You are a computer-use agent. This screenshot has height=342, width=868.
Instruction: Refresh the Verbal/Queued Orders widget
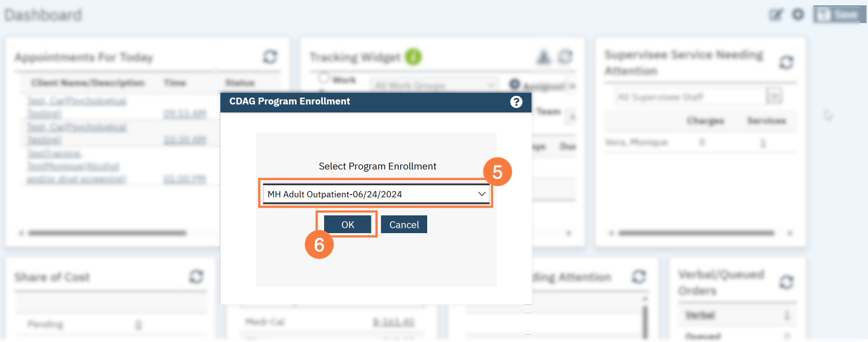pos(786,282)
